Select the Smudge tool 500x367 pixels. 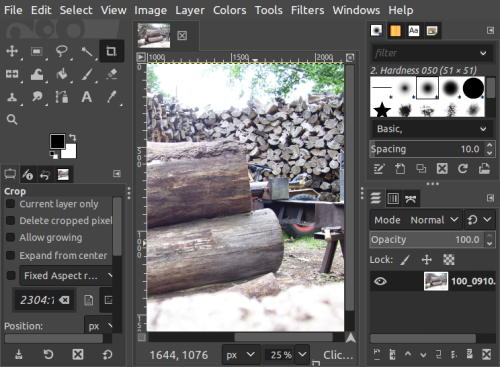click(37, 97)
